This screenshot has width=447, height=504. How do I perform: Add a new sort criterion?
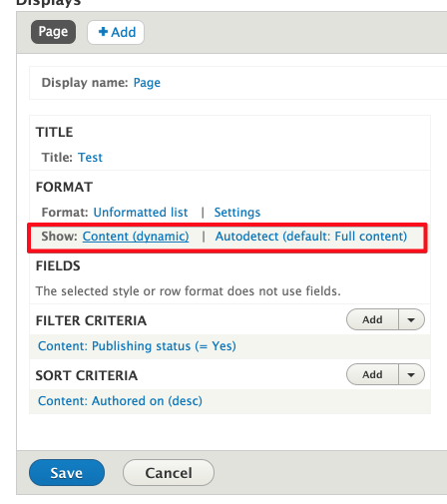372,374
